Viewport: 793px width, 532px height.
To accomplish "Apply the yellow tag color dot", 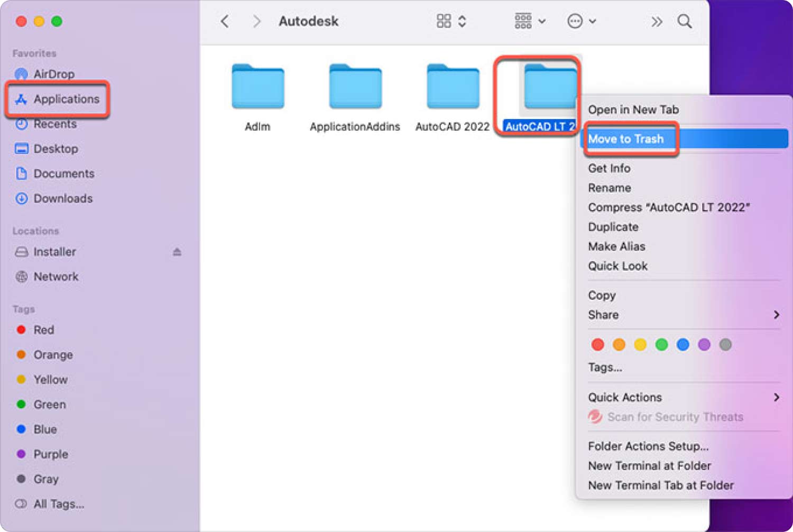I will coord(640,345).
